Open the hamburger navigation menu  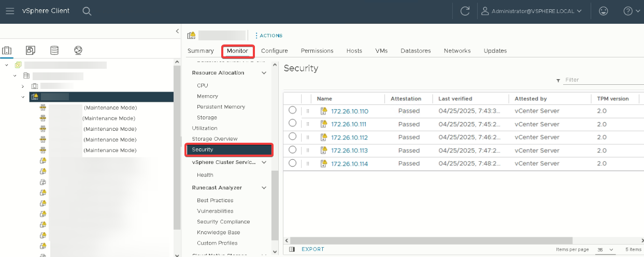[x=10, y=11]
